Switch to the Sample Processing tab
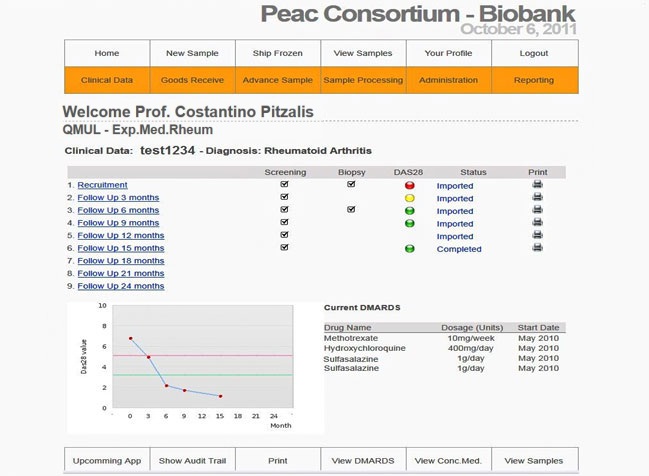The image size is (649, 476). [364, 80]
